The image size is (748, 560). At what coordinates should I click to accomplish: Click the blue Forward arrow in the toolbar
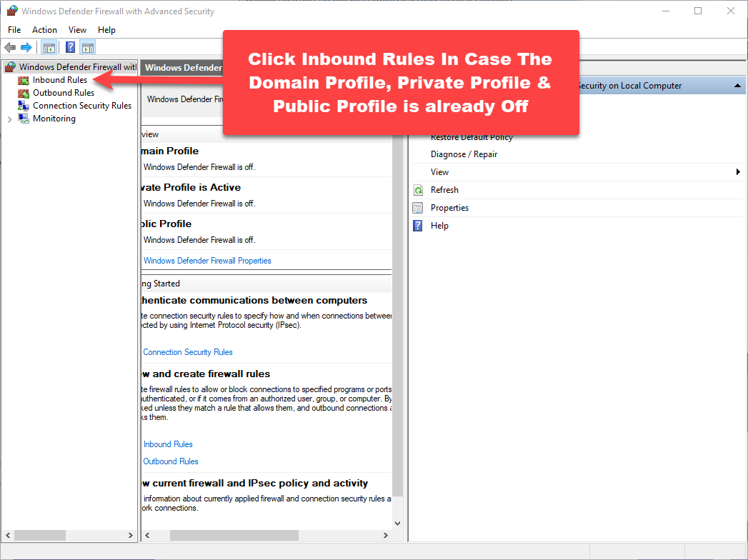pyautogui.click(x=26, y=48)
